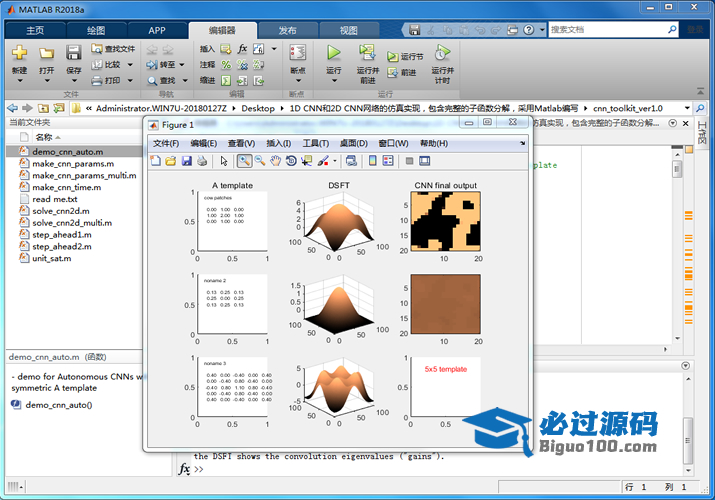
Task: Open Tools (工具) menu in Figure 1
Action: point(316,144)
